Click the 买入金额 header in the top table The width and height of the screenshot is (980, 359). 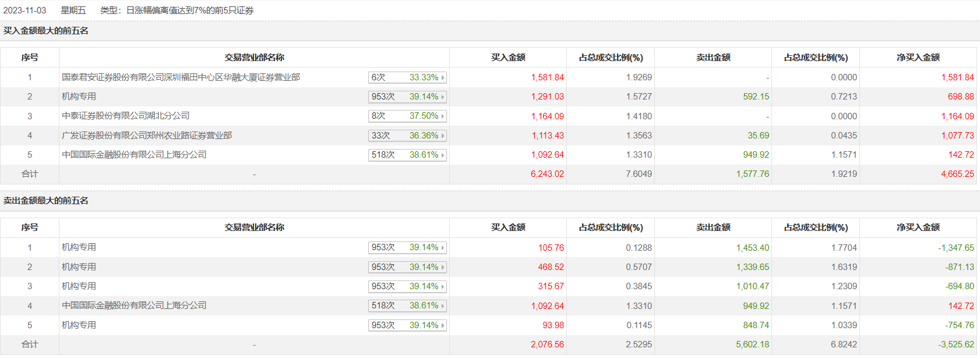point(508,58)
